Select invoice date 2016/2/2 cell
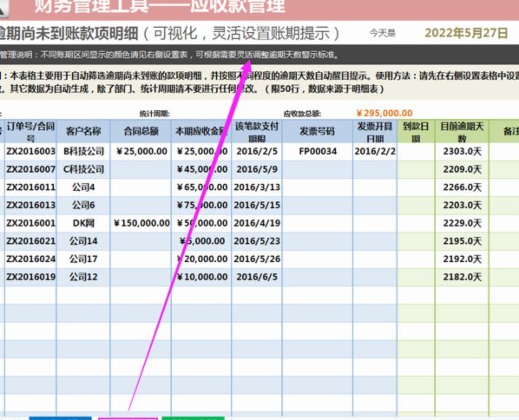This screenshot has width=519, height=420. point(375,152)
